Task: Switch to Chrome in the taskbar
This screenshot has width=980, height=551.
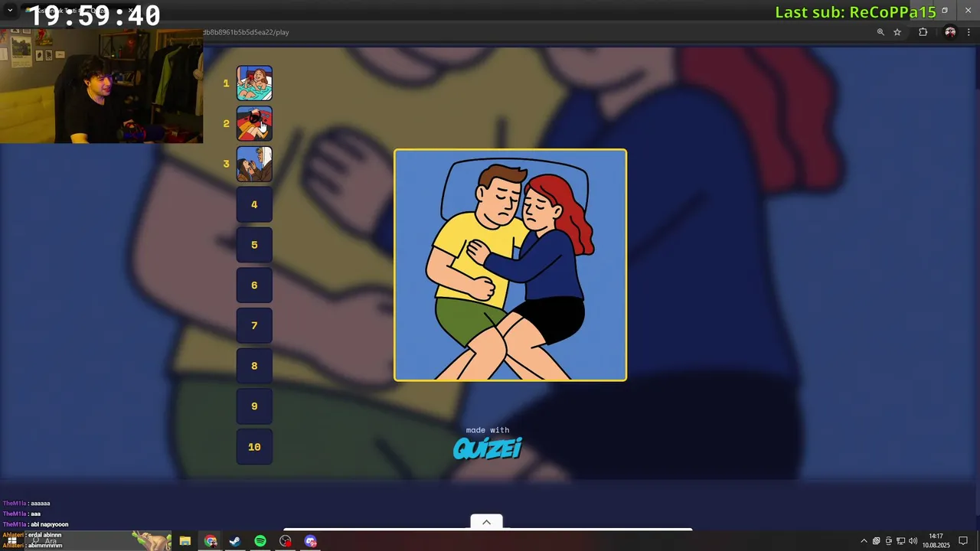Action: tap(211, 541)
